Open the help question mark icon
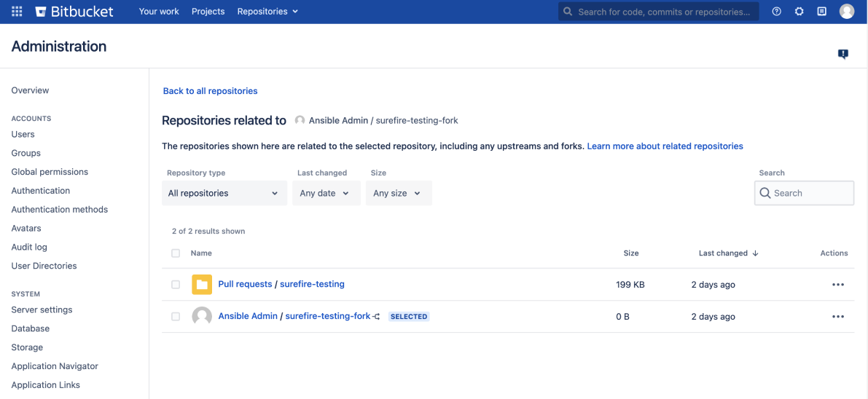The image size is (868, 399). click(777, 11)
